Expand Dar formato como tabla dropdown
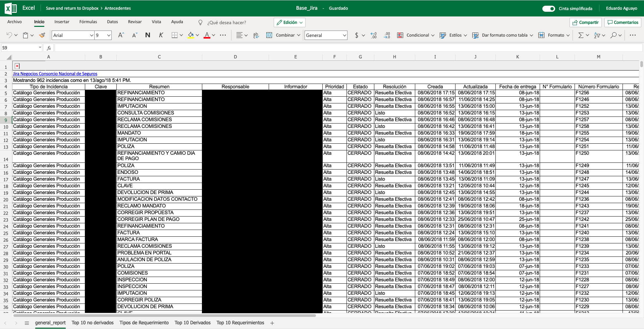The width and height of the screenshot is (644, 329). pos(531,35)
